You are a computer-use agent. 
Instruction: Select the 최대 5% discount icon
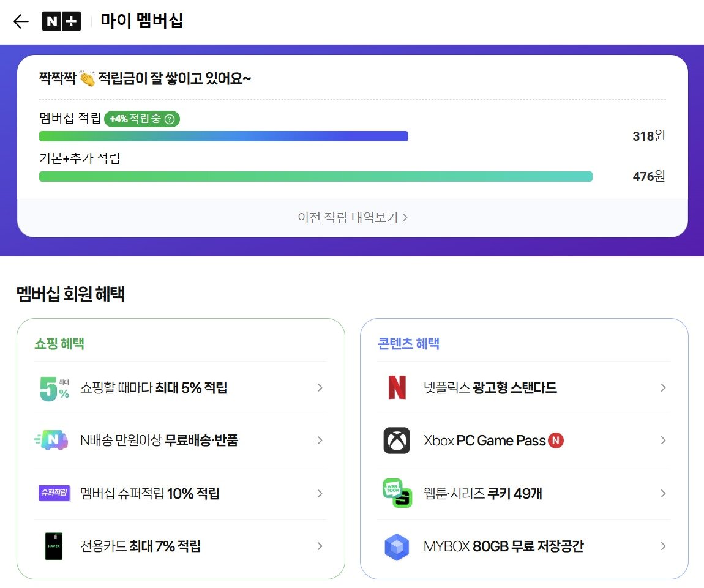tap(54, 387)
